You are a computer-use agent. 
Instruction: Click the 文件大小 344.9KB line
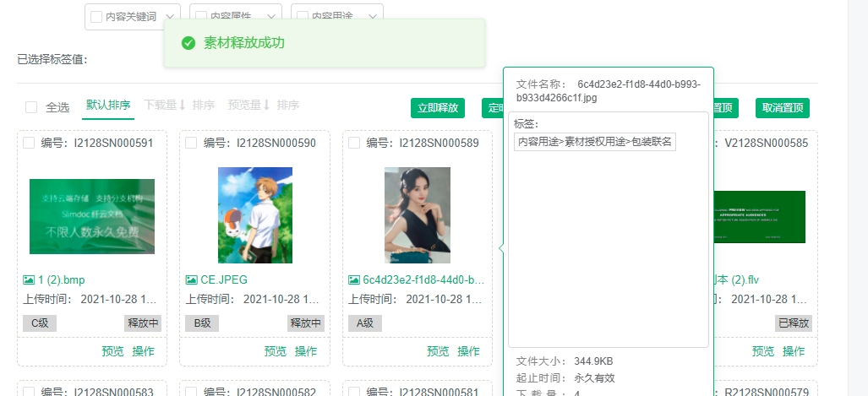tap(565, 361)
